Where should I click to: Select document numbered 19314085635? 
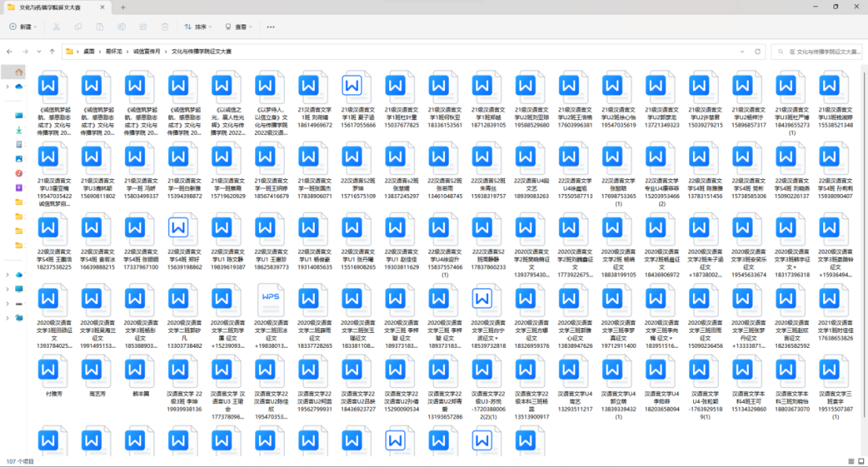315,242
